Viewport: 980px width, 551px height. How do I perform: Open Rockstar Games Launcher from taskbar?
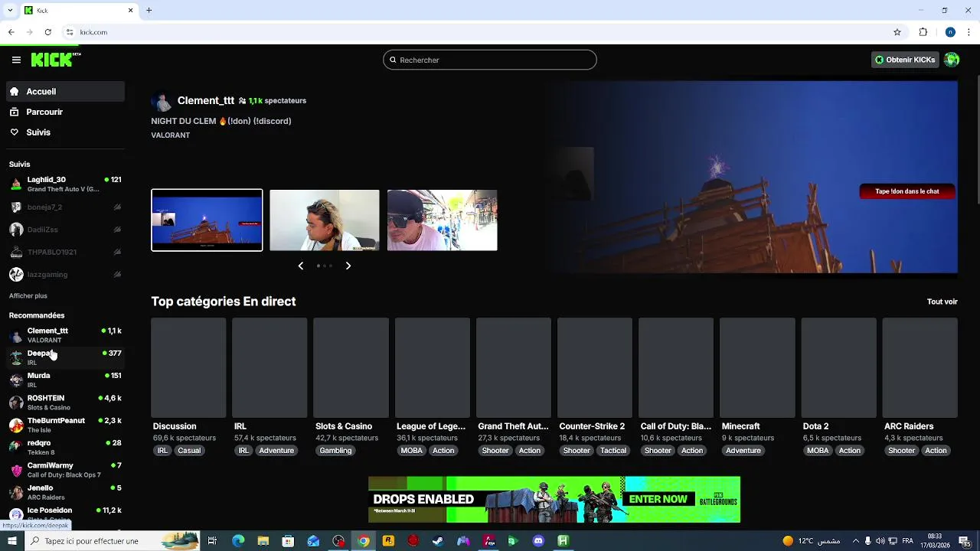tap(388, 541)
